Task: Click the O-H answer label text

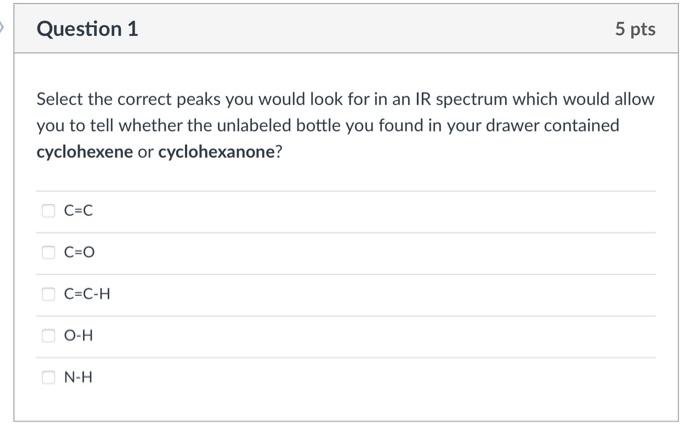Action: 79,336
